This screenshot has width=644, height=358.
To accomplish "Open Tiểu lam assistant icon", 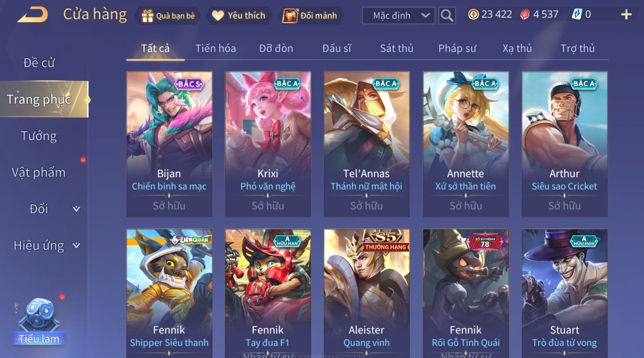I will point(39,321).
